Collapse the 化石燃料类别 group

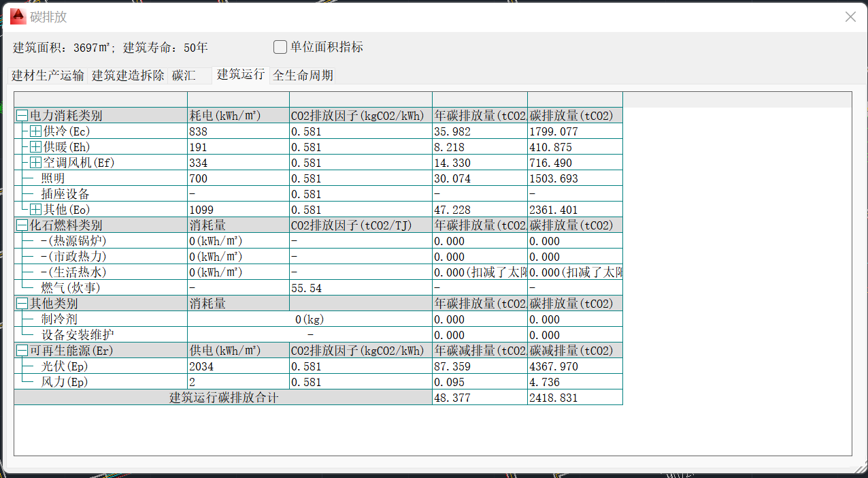[x=22, y=225]
